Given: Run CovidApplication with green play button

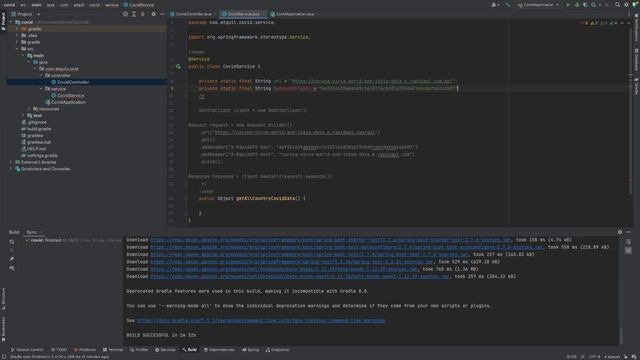Looking at the screenshot, I should coord(568,5).
